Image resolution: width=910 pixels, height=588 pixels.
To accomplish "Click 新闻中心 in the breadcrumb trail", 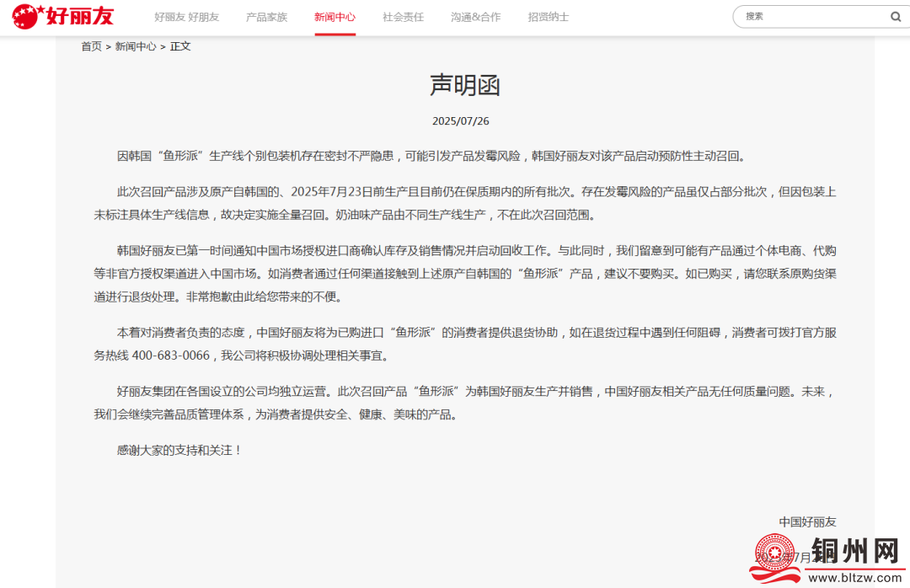I will (136, 46).
